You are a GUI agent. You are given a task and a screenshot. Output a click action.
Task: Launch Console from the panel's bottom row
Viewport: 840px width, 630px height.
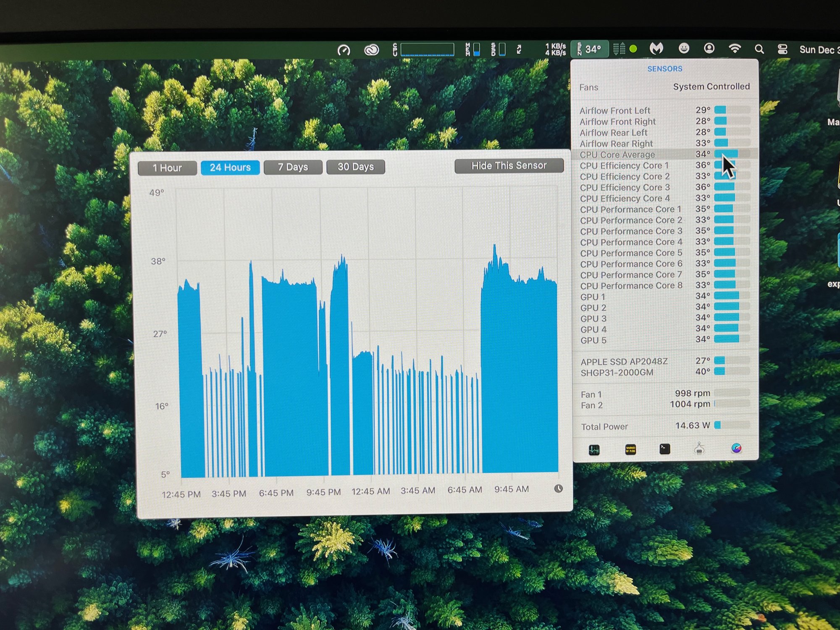[x=630, y=449]
